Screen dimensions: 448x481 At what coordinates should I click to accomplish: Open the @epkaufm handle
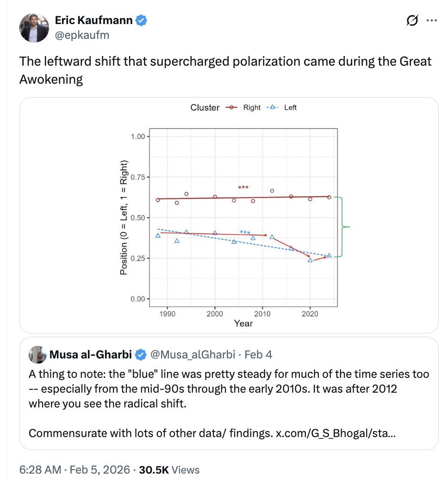[82, 35]
